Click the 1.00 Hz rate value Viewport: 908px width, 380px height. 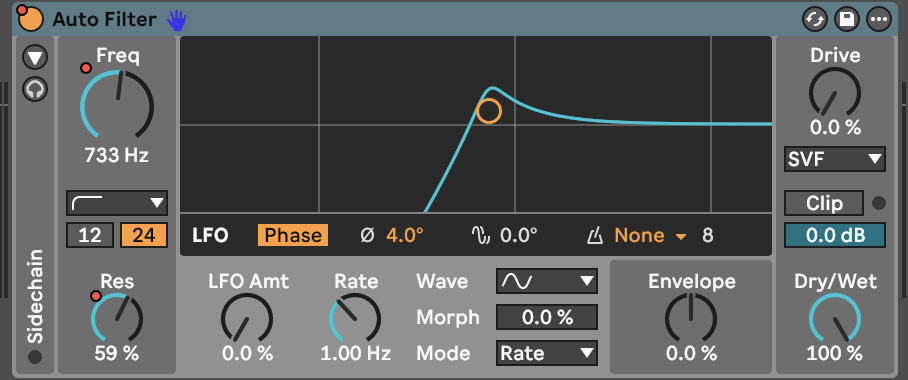(355, 353)
